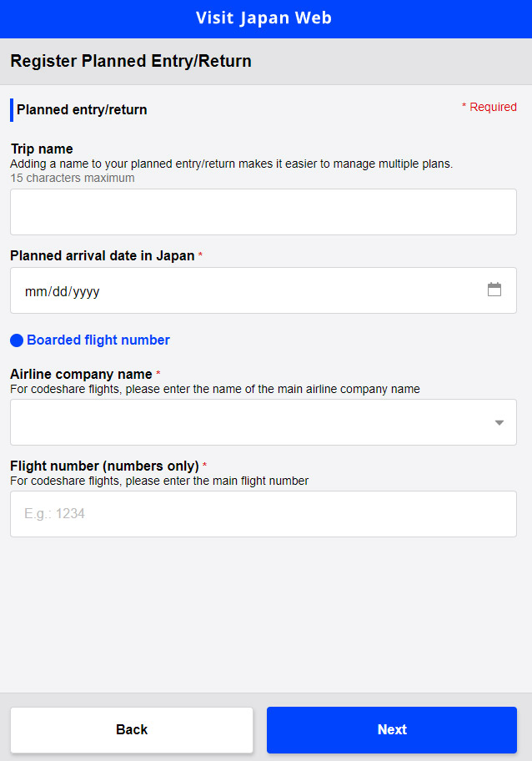The height and width of the screenshot is (761, 532).
Task: Click the Flight number (numbers only) label
Action: [104, 466]
